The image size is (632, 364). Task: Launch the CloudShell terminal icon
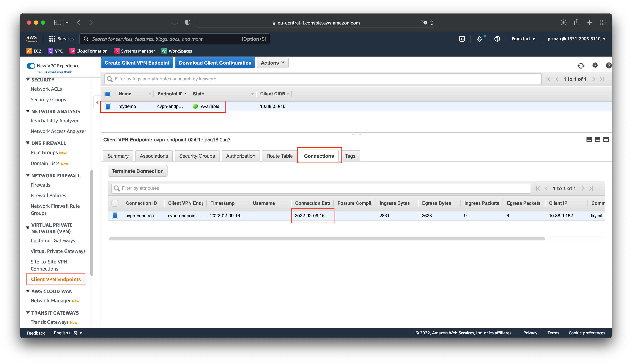point(462,39)
